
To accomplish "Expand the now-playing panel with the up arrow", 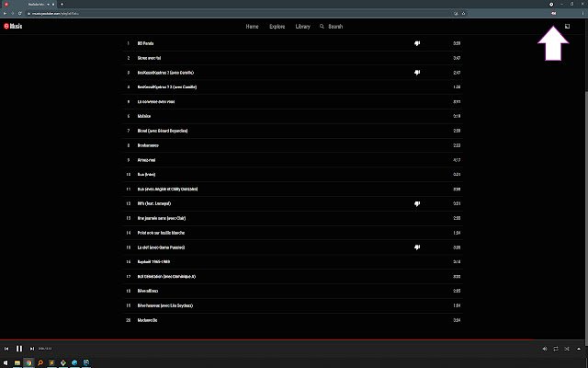I will coord(579,349).
